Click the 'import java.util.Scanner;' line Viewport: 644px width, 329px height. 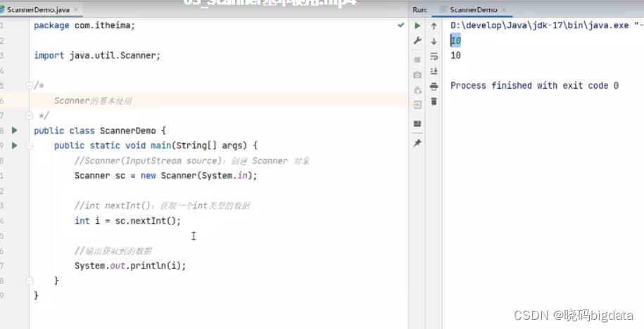pos(97,56)
